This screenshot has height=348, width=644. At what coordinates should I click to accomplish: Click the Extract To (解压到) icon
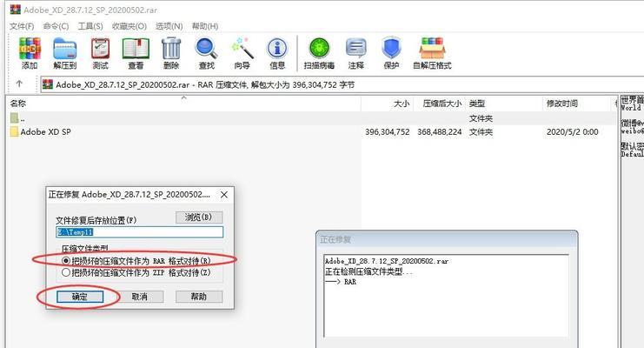(65, 49)
